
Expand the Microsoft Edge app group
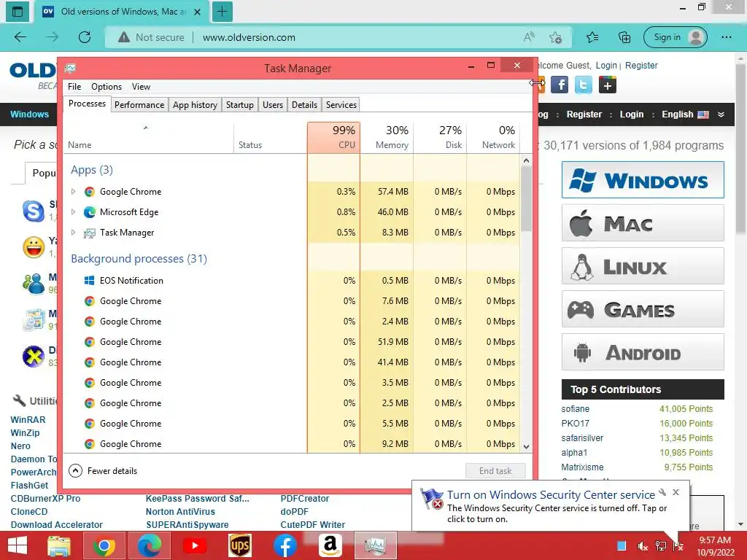pos(73,212)
